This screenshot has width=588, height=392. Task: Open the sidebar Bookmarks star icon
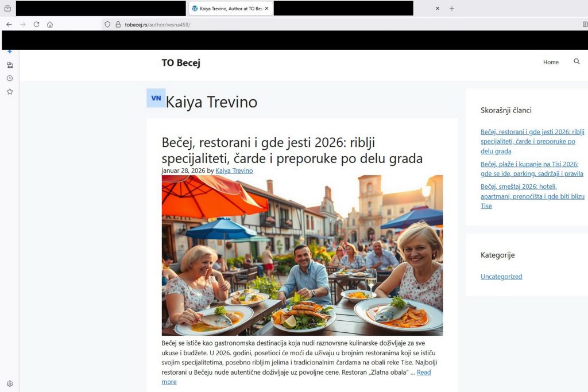click(10, 92)
